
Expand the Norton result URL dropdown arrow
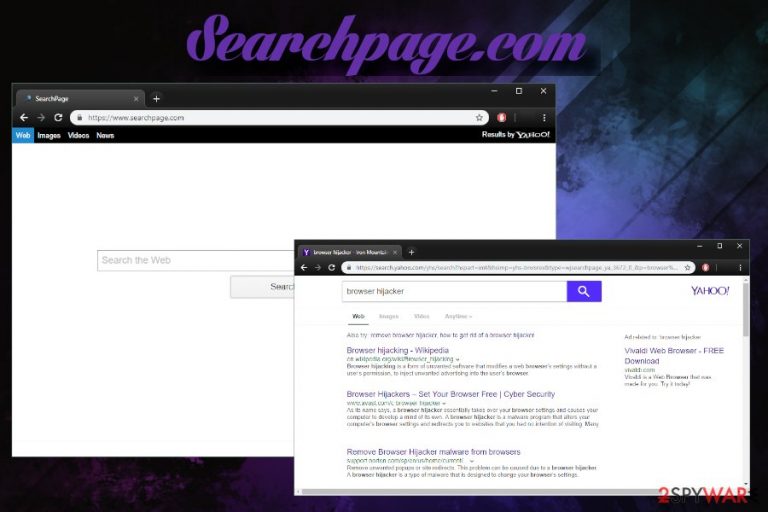[x=472, y=461]
